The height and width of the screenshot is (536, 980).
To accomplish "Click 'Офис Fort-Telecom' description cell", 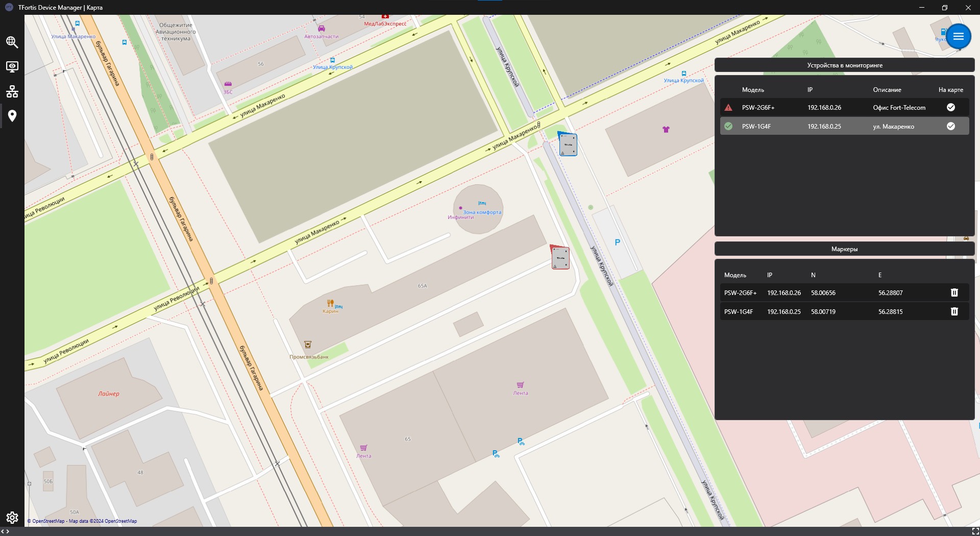I will pos(899,108).
